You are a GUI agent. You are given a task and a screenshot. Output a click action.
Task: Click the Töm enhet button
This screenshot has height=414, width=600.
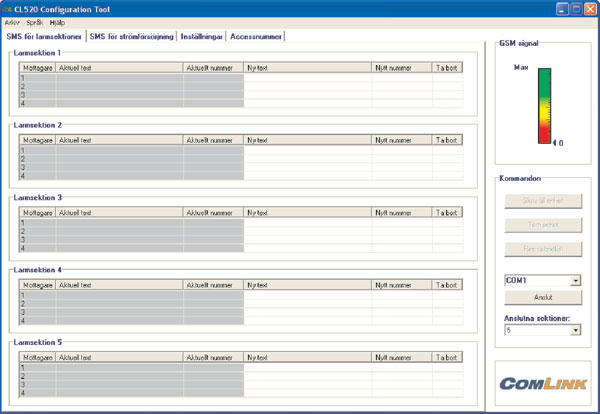coord(543,223)
